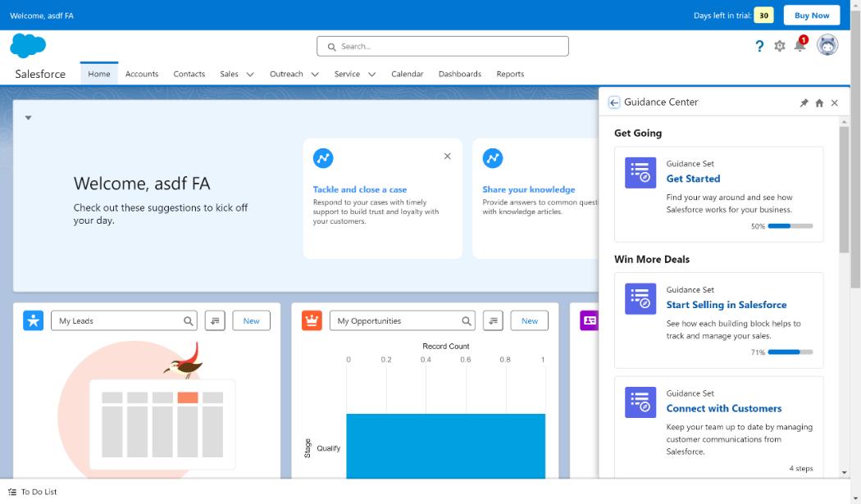Expand the Sales tab dropdown

[250, 75]
